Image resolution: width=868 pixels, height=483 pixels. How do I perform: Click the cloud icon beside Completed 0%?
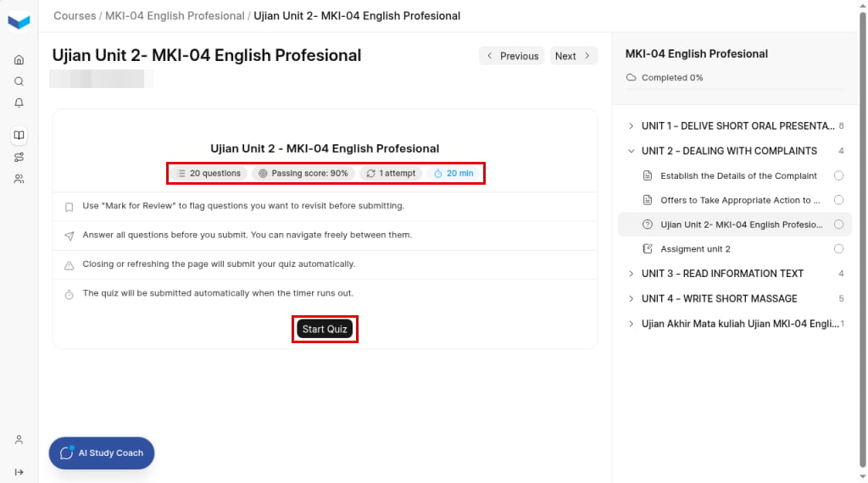pos(631,77)
